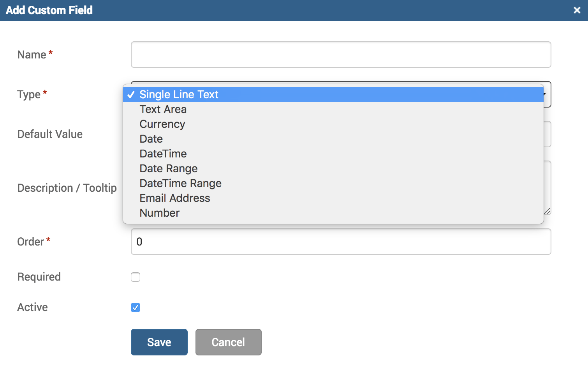Click the Add Custom Field title
This screenshot has height=371, width=588.
[x=49, y=10]
